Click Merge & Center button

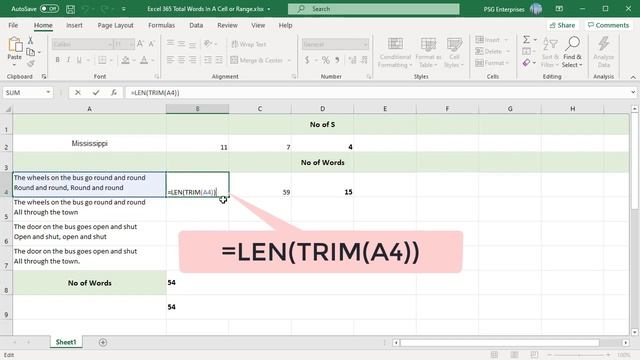pos(257,60)
